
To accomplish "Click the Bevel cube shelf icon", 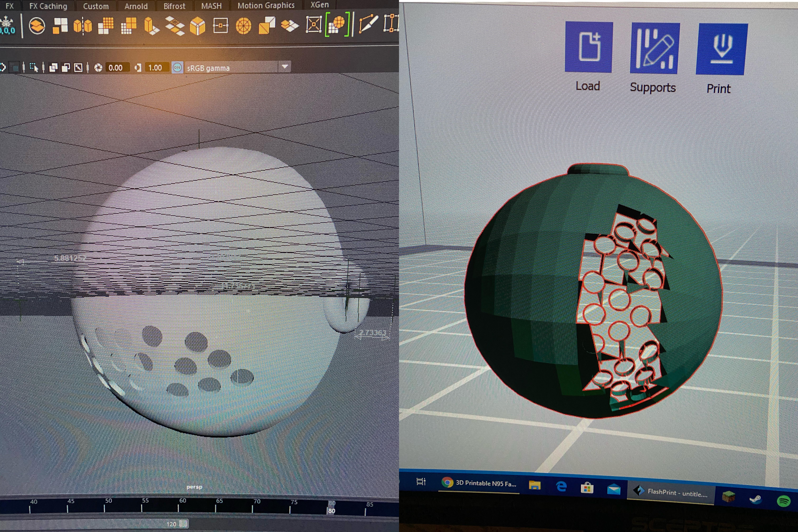I will coord(198,26).
